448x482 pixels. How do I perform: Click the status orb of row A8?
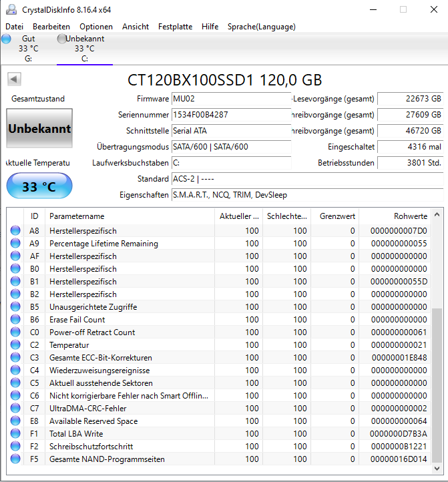pyautogui.click(x=15, y=230)
